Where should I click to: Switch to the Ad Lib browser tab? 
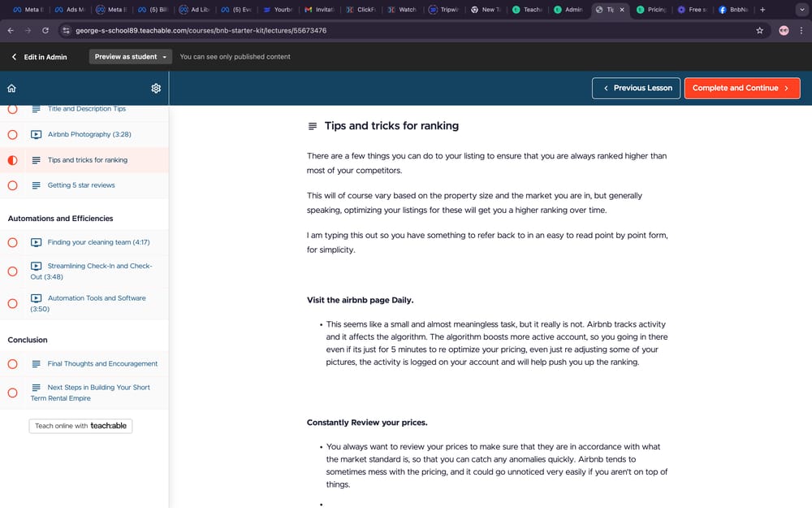point(194,9)
